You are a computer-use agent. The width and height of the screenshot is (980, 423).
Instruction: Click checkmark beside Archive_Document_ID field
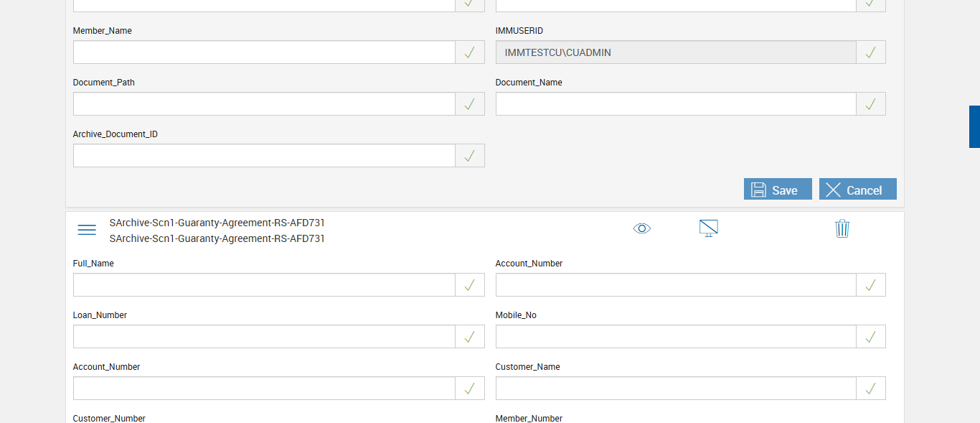[x=470, y=156]
